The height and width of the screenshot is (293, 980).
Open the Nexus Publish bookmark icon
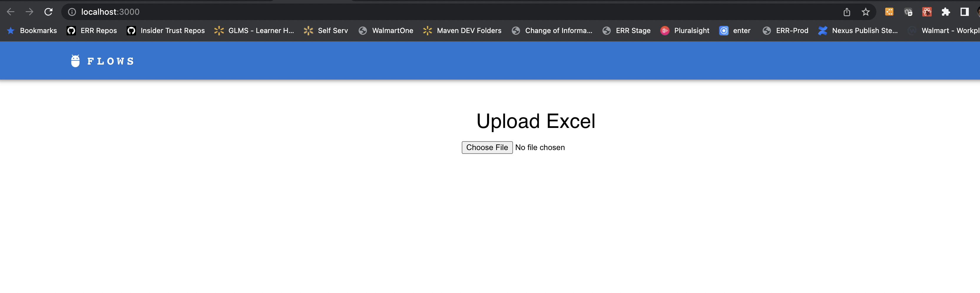[x=823, y=30]
